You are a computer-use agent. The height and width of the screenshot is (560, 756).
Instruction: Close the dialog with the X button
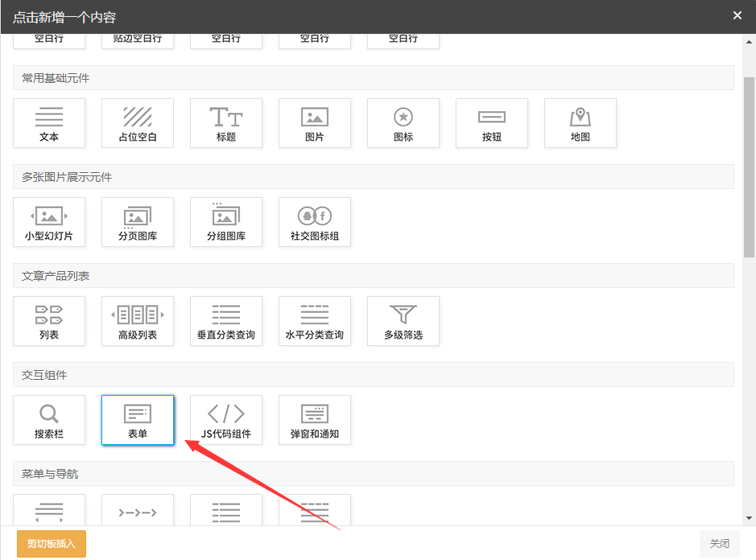737,15
